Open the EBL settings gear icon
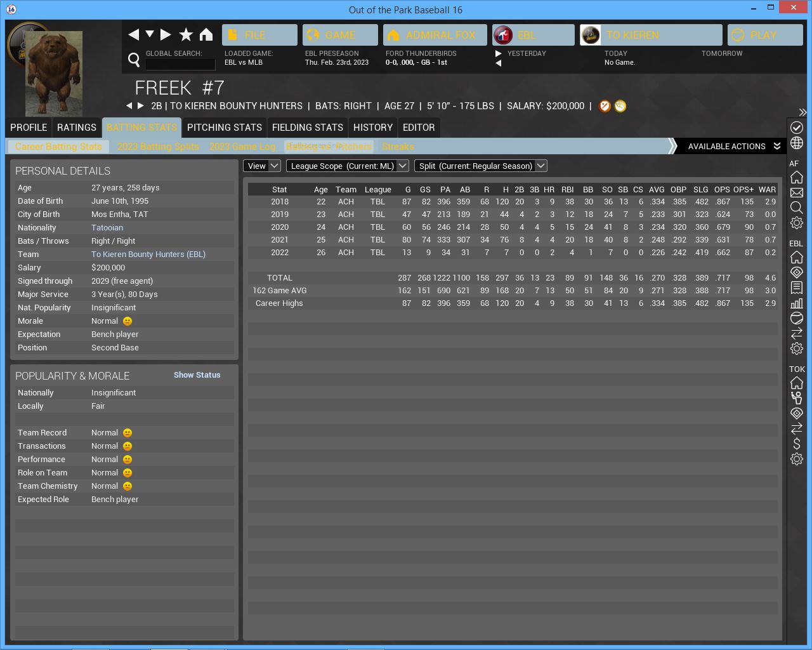This screenshot has width=812, height=650. [797, 348]
